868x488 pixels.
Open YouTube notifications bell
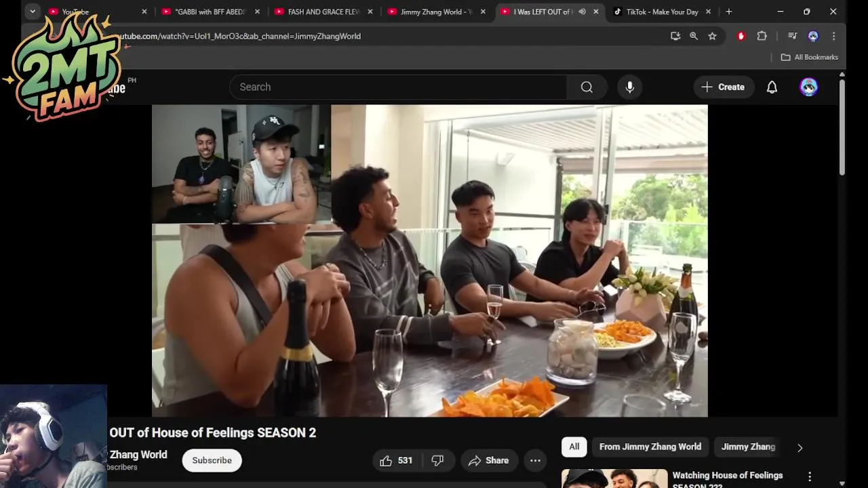[772, 87]
